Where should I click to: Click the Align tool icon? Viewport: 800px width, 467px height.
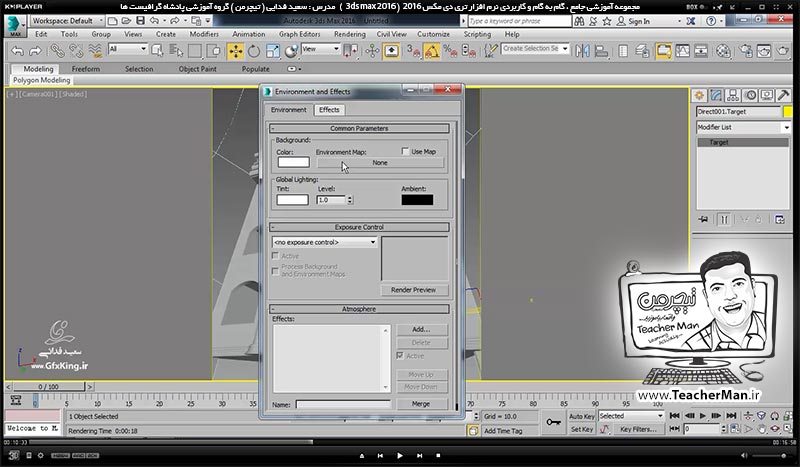click(x=602, y=51)
